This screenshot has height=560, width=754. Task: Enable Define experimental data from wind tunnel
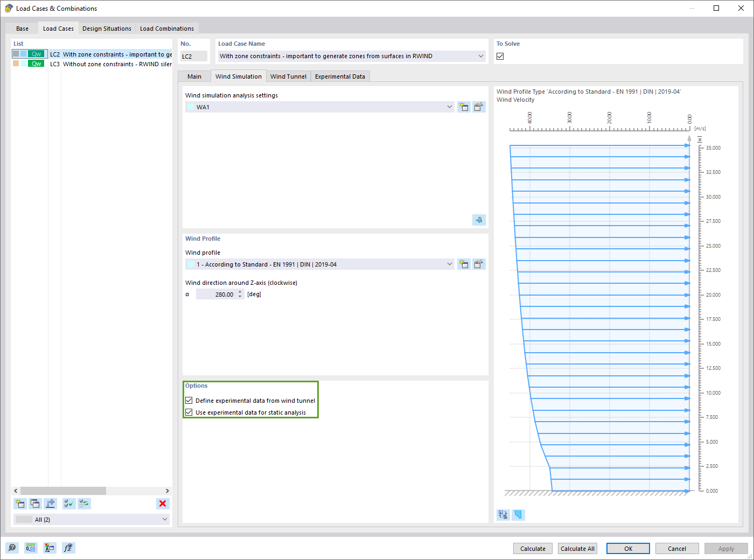[x=189, y=400]
